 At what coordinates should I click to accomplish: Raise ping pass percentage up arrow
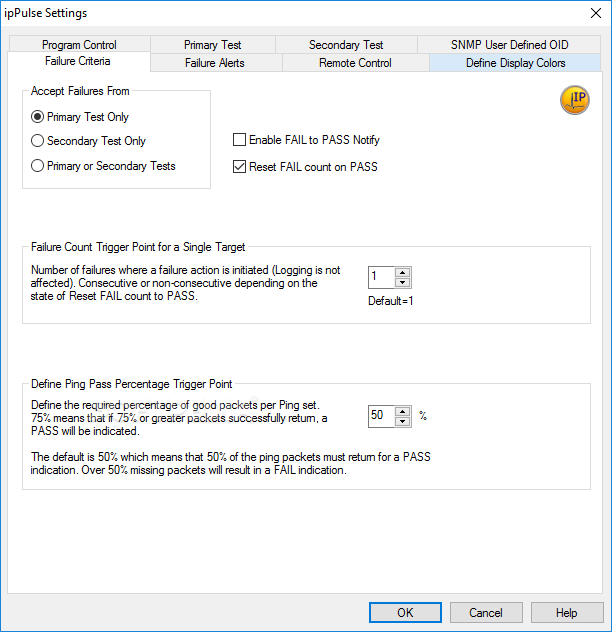402,412
